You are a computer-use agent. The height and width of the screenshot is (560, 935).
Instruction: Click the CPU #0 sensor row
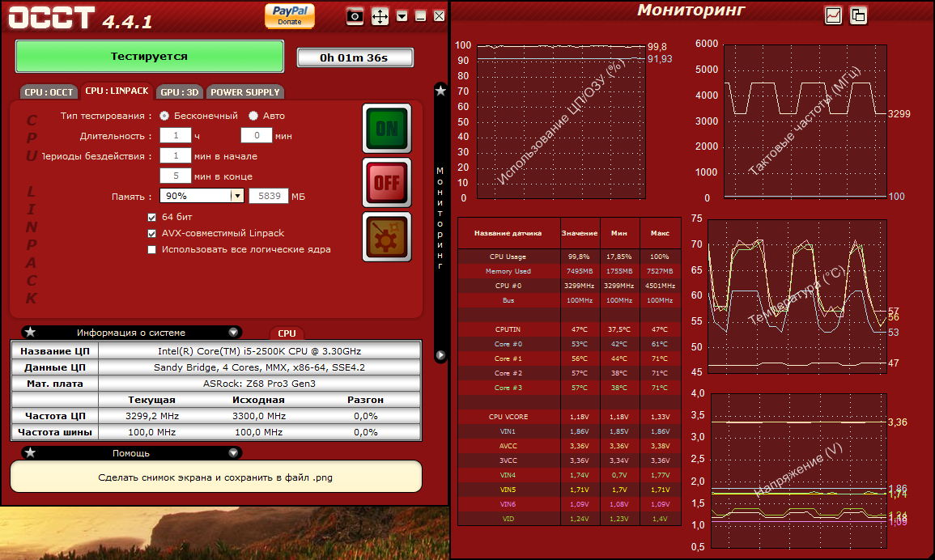pos(569,286)
